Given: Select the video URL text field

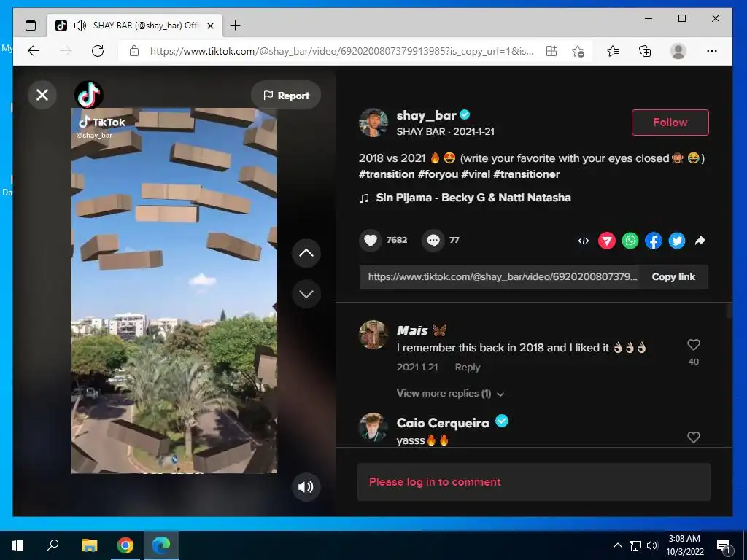Looking at the screenshot, I should click(499, 276).
